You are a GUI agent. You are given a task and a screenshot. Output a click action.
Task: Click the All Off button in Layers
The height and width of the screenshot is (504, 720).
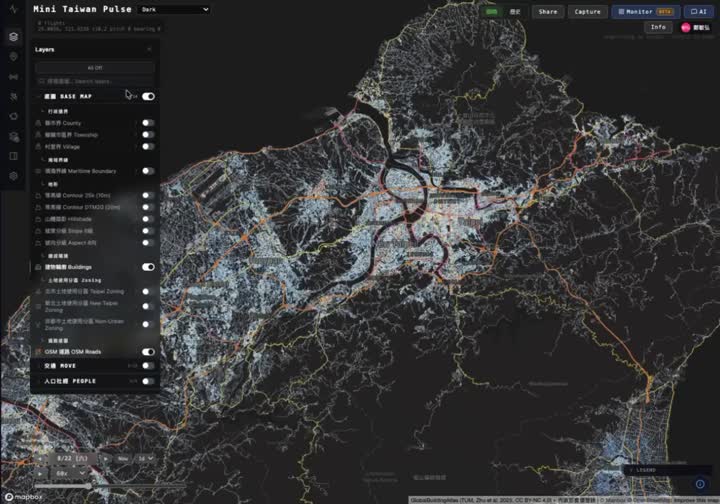coord(95,68)
